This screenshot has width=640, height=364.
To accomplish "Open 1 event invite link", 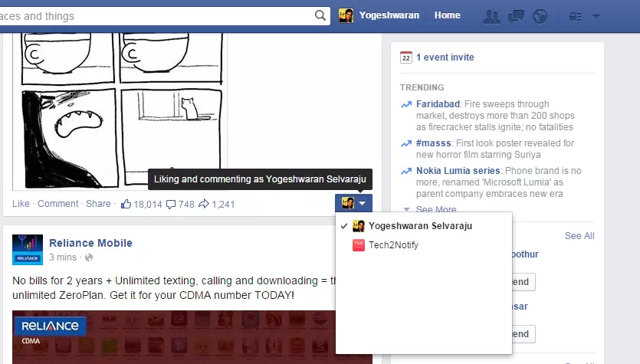I will coord(445,57).
